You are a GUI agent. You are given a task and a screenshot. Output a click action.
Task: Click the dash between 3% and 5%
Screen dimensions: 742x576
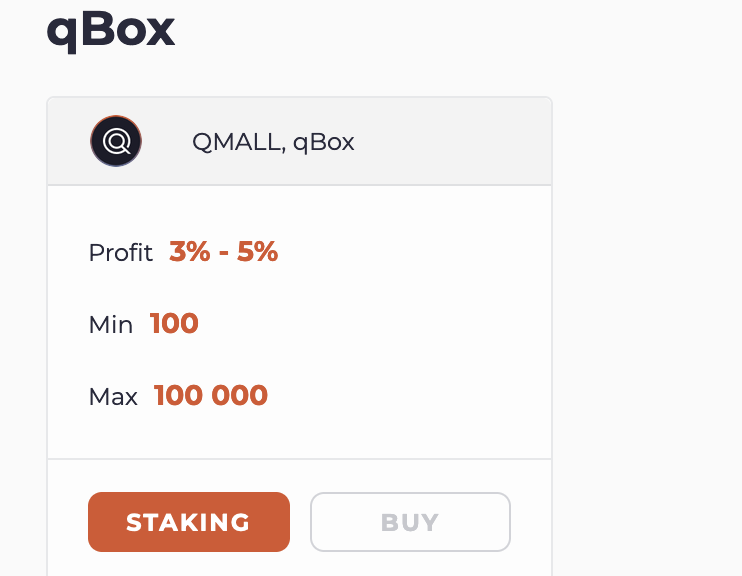click(x=224, y=253)
